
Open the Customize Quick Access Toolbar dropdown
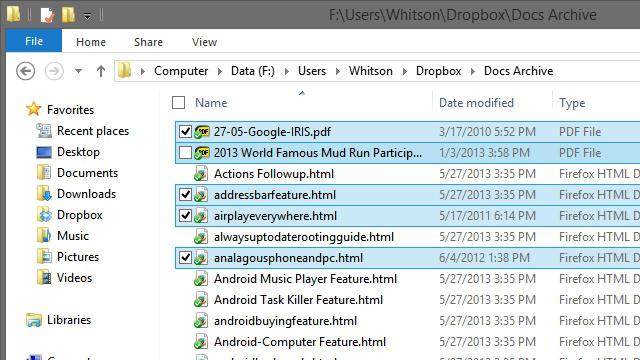point(87,16)
